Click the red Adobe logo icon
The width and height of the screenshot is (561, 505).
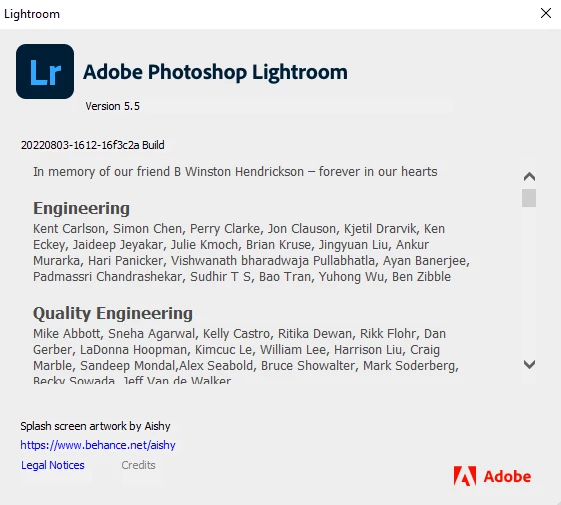[465, 476]
